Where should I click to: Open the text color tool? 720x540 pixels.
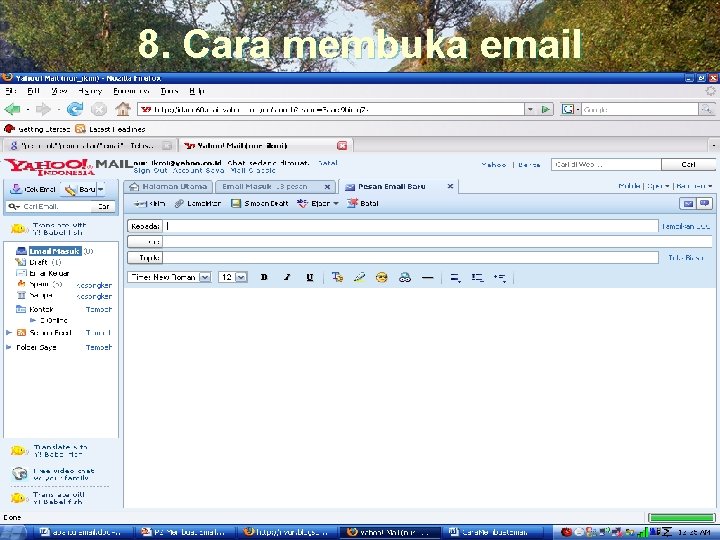pos(337,277)
